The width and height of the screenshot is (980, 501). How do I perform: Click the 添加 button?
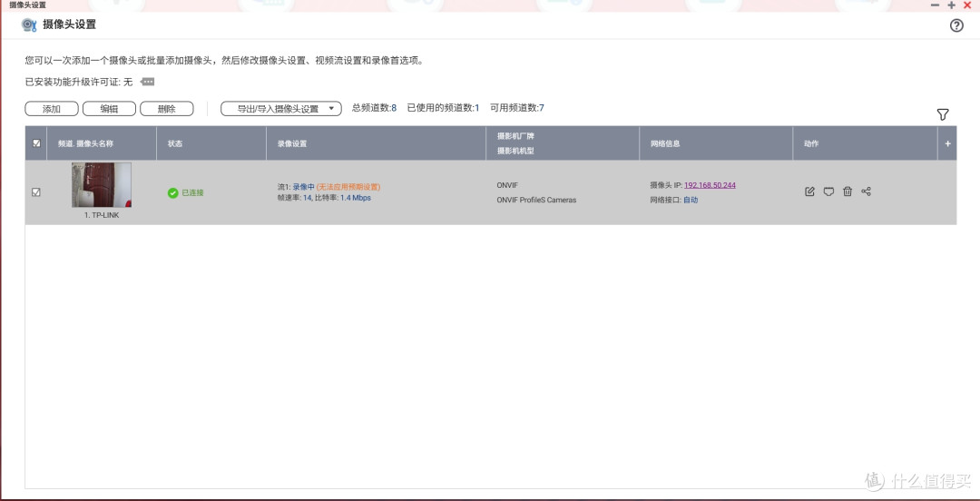[x=51, y=109]
